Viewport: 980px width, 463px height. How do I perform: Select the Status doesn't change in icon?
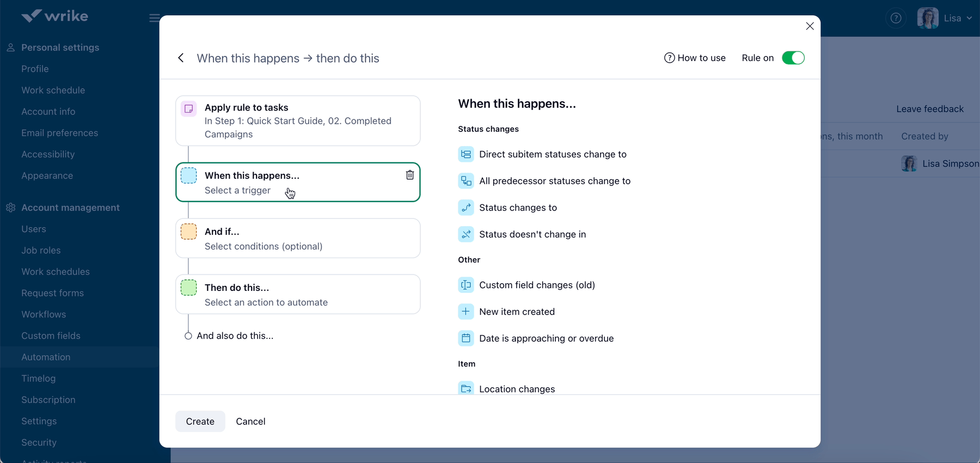466,234
